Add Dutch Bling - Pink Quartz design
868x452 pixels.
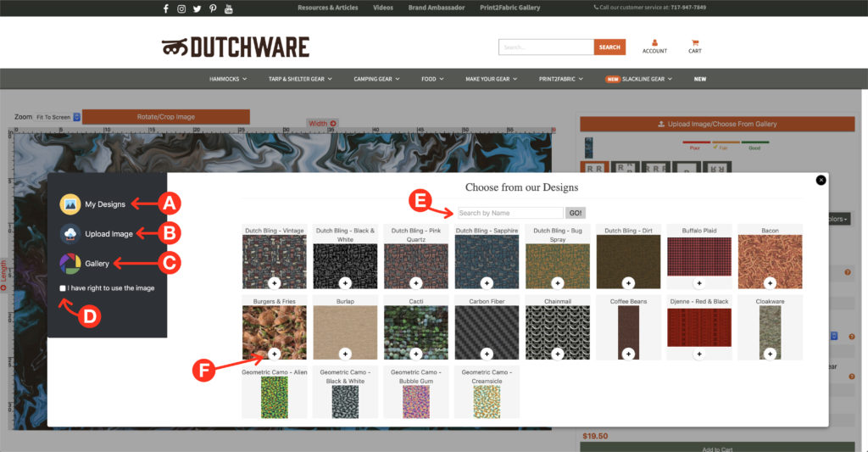[x=415, y=283]
